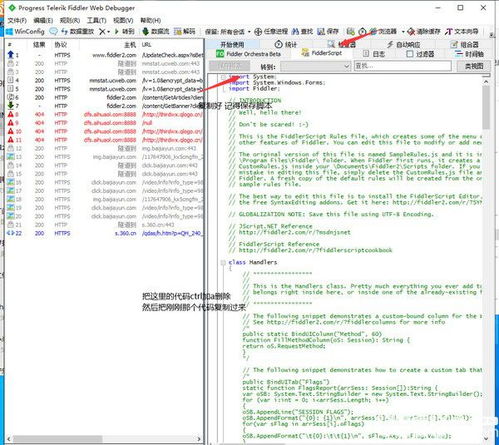This screenshot has height=445, width=499.
Task: Switch to the Fiddler Orchestra Beta tab
Action: tap(248, 53)
